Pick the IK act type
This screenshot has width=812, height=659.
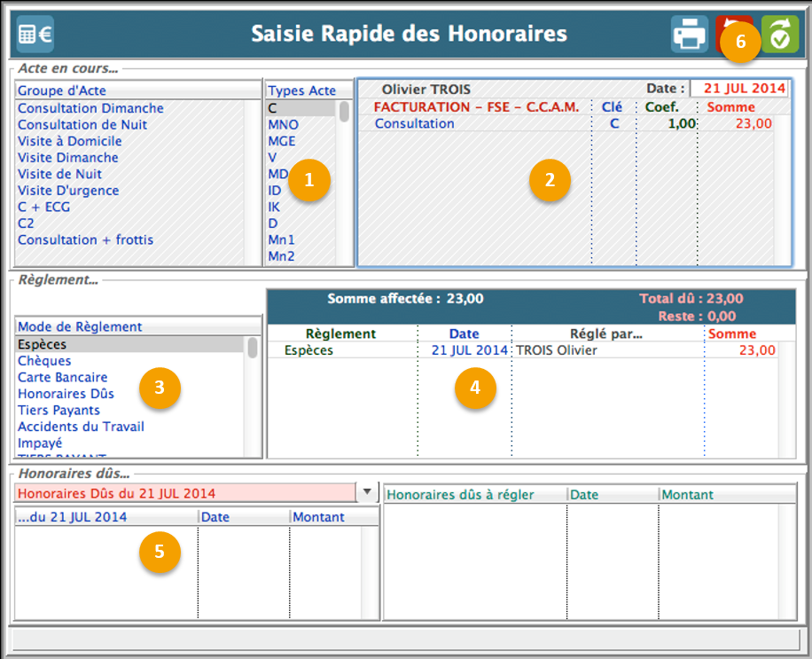274,207
